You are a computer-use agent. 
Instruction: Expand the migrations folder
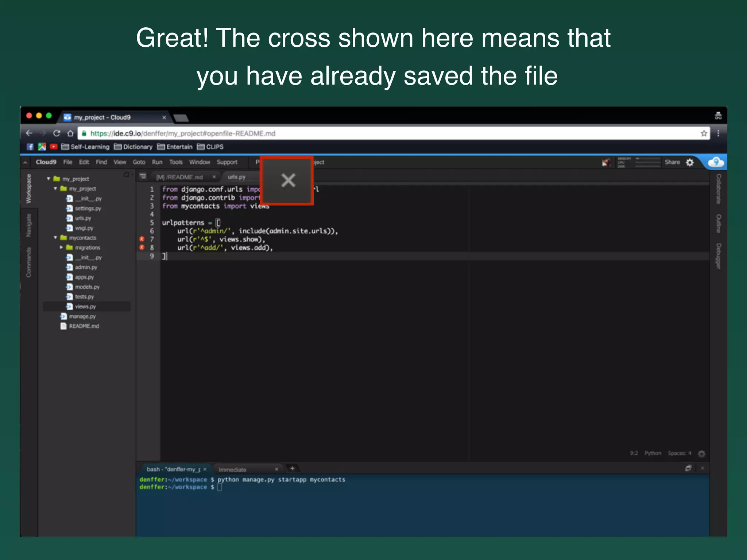tap(61, 248)
